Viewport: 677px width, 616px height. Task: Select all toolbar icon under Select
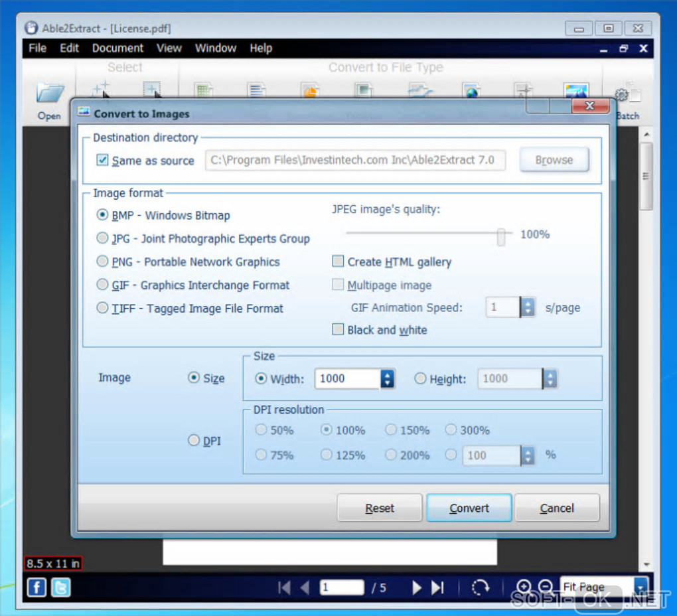pos(101,88)
